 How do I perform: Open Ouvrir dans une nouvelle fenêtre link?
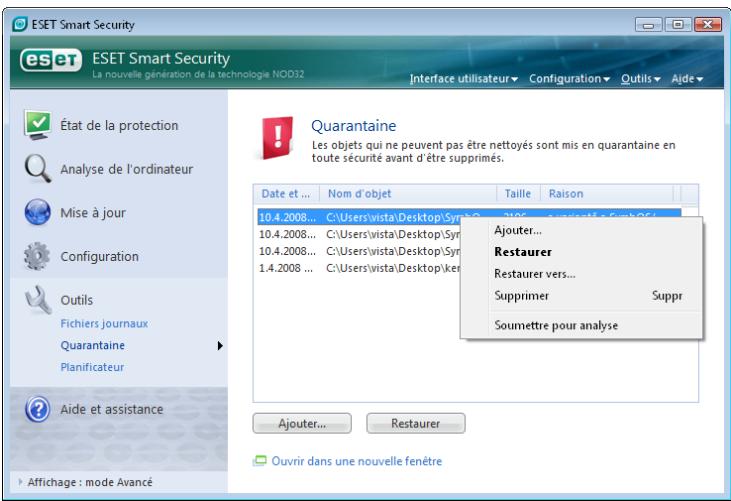coord(357,461)
